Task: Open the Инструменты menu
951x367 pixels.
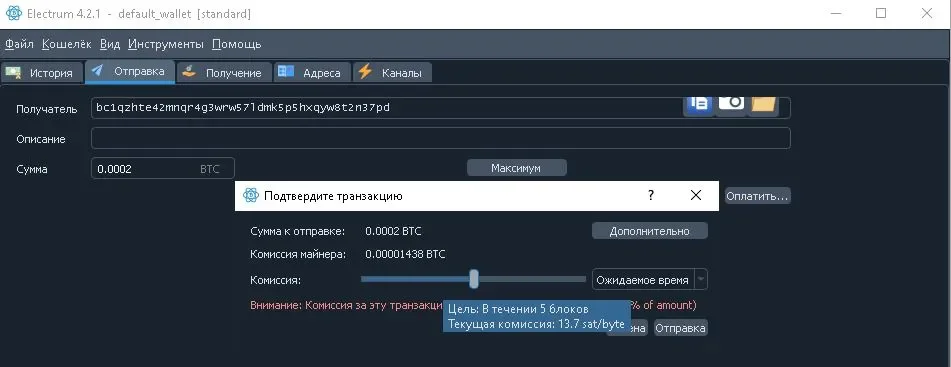Action: [x=166, y=44]
